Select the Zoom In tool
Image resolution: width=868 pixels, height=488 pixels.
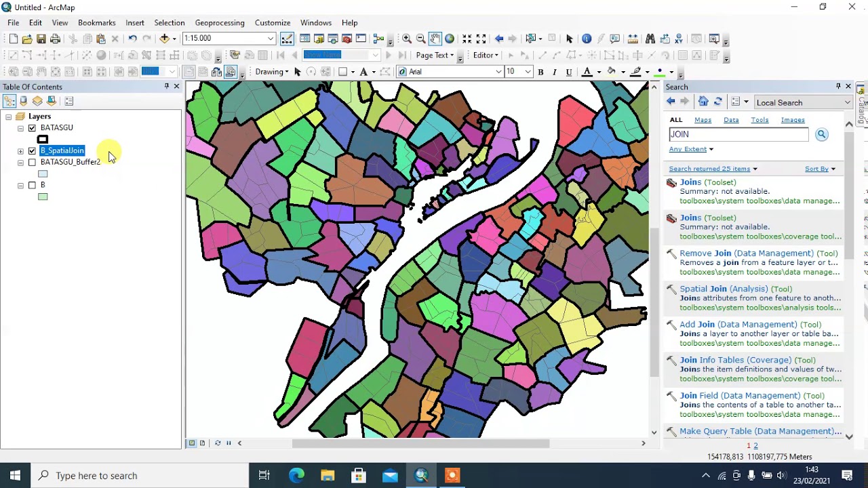[407, 39]
